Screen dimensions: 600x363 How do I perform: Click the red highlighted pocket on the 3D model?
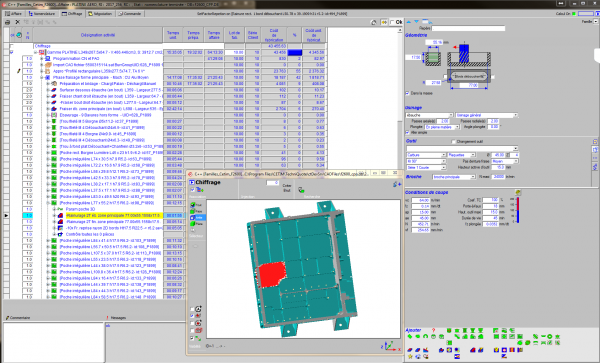[272, 274]
